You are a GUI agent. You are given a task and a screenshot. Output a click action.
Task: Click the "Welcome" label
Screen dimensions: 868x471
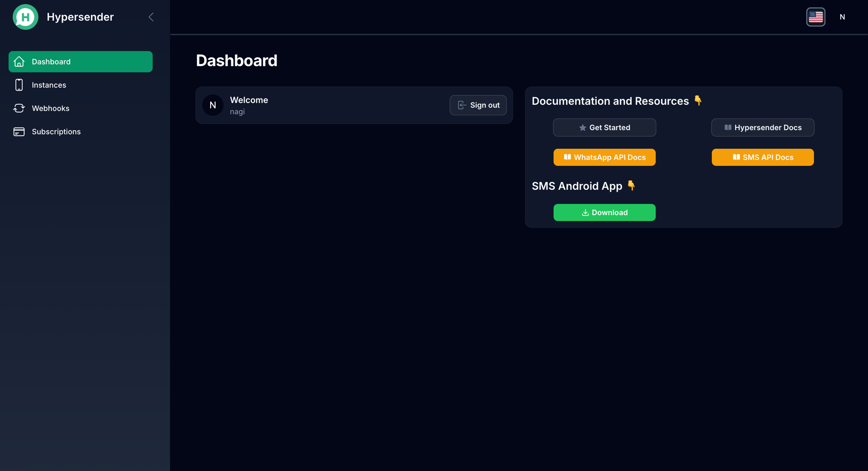click(x=249, y=100)
